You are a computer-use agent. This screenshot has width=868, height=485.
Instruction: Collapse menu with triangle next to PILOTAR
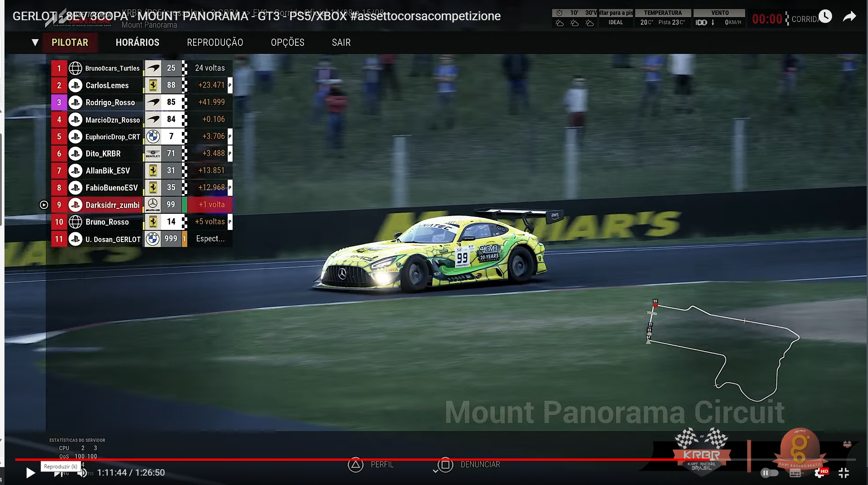click(35, 42)
